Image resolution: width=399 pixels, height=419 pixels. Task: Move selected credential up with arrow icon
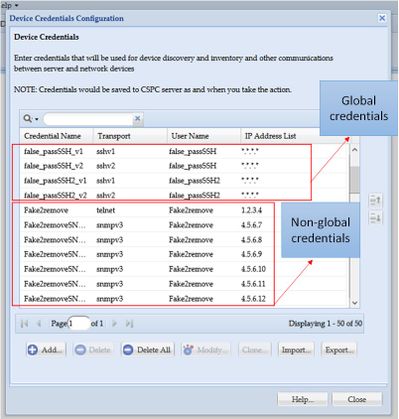pyautogui.click(x=376, y=201)
